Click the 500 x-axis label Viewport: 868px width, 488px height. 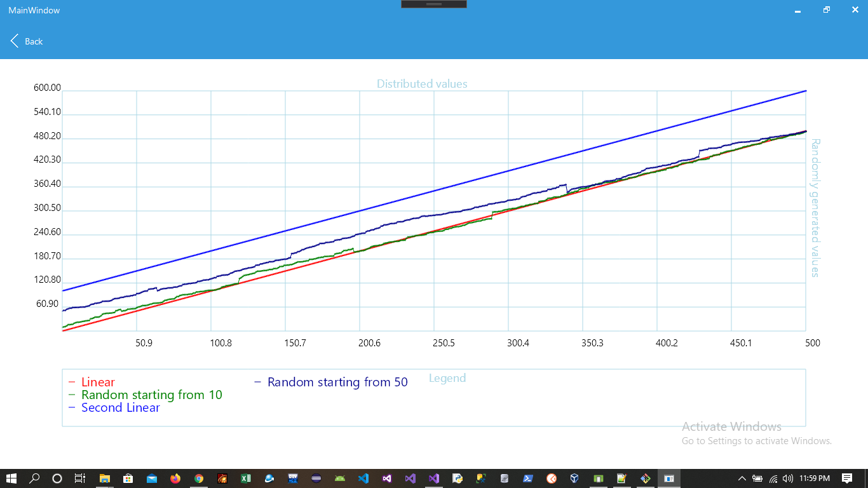click(x=813, y=343)
